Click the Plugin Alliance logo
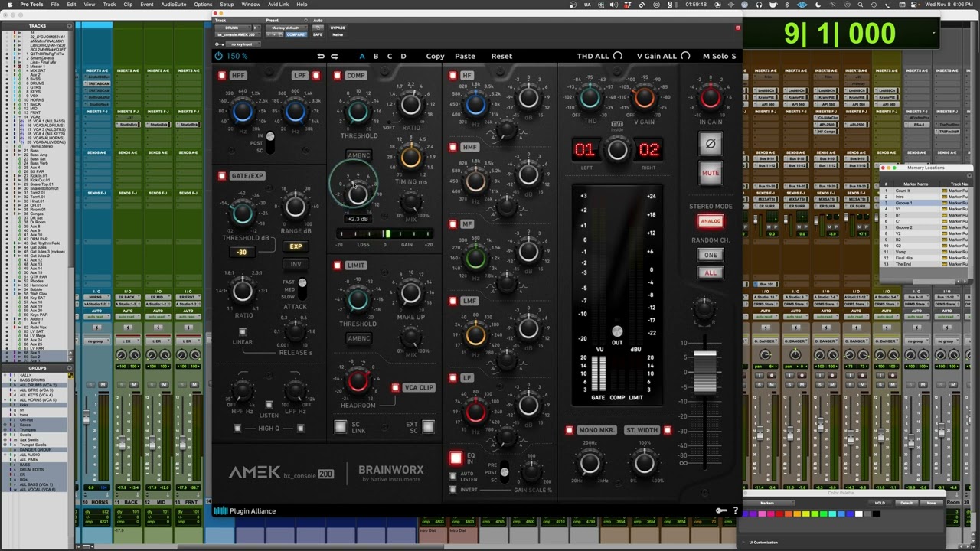The image size is (980, 551). (245, 511)
